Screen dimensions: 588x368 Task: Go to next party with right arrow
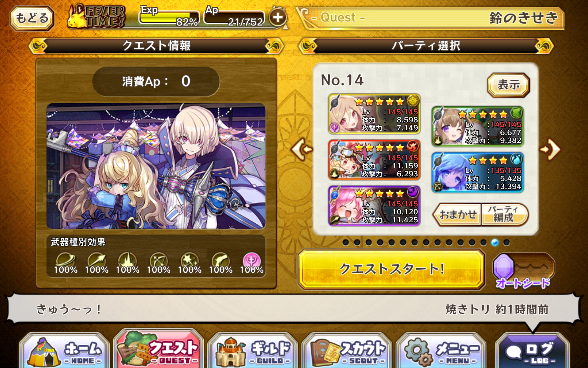[550, 149]
